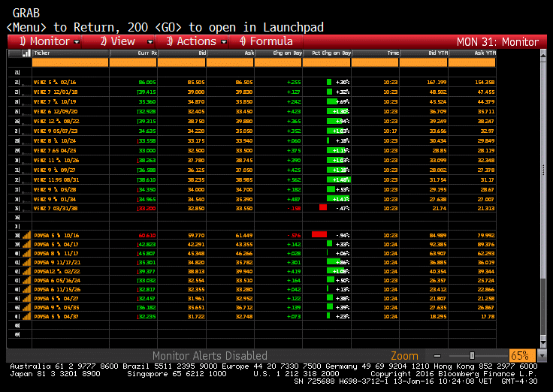Image resolution: width=553 pixels, height=392 pixels.
Task: Click the orange filter field under Ask YTM
Action: [x=472, y=62]
